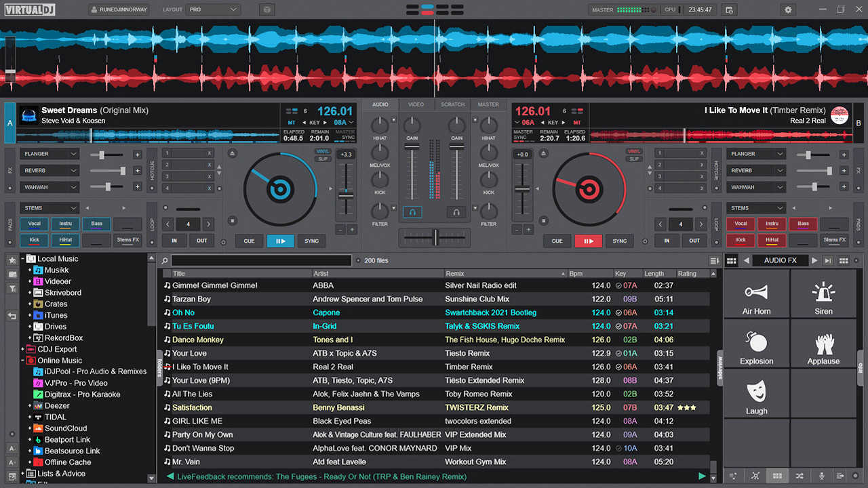Click Stems FX button on deck A
The width and height of the screenshot is (868, 488).
pos(127,240)
